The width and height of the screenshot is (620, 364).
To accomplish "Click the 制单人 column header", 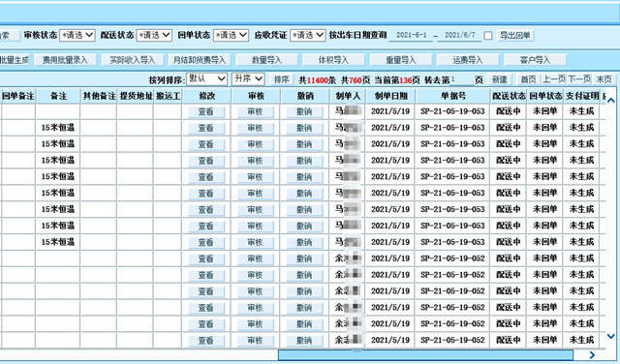I will [x=348, y=96].
